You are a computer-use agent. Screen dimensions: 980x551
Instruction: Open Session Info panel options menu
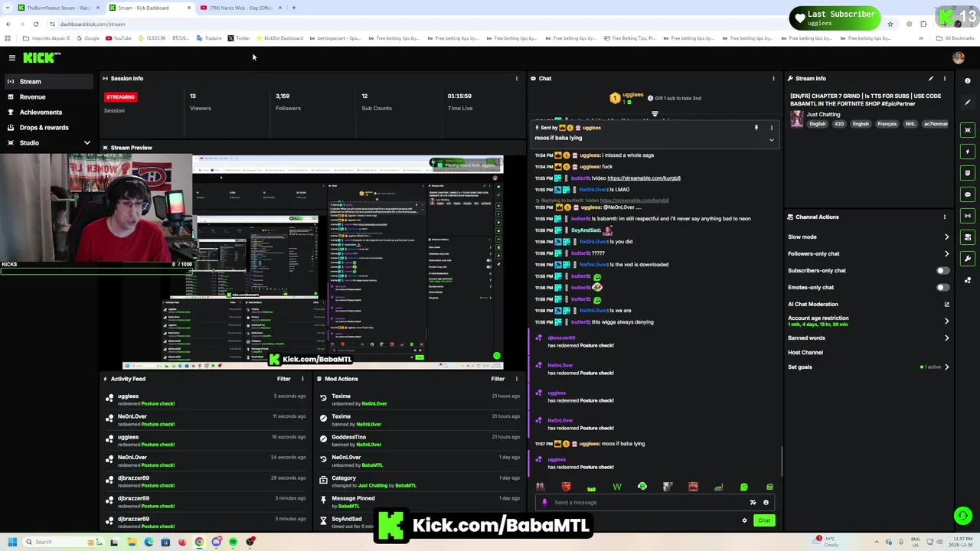[x=516, y=78]
